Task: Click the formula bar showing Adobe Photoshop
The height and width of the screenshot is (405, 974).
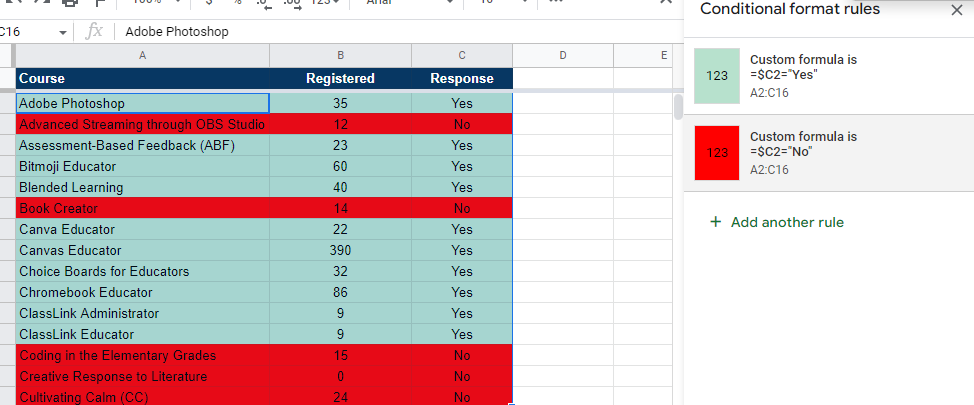Action: click(398, 32)
